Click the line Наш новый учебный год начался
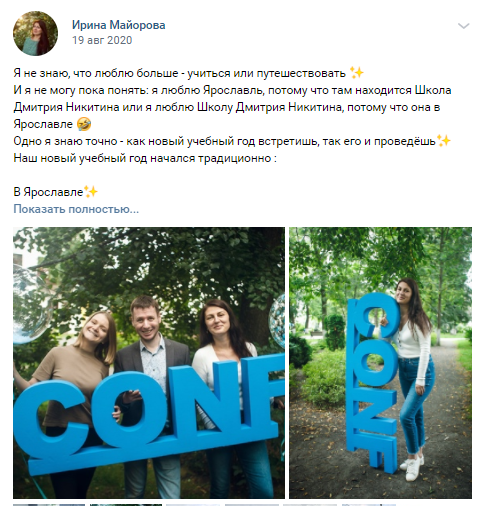The width and height of the screenshot is (485, 506). pyautogui.click(x=145, y=158)
